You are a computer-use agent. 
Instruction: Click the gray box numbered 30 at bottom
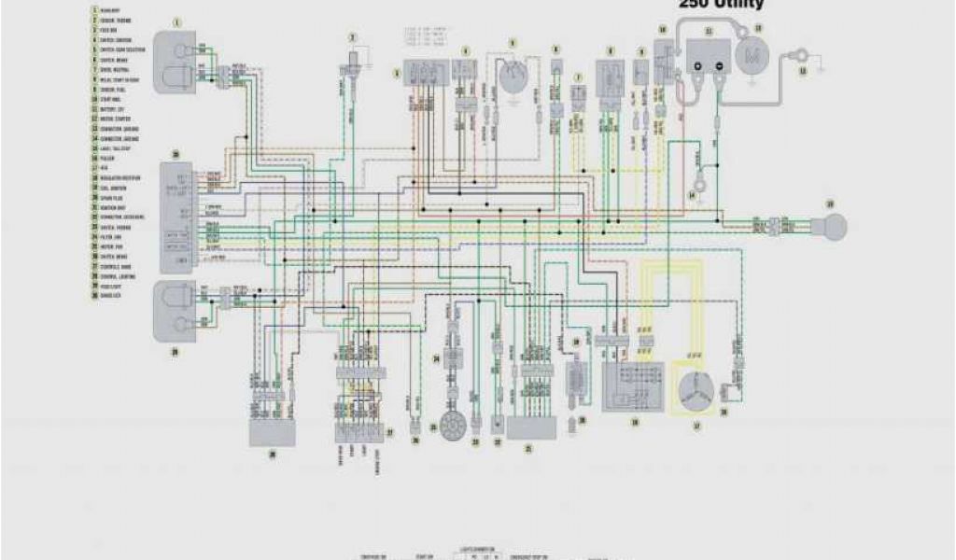click(x=272, y=431)
